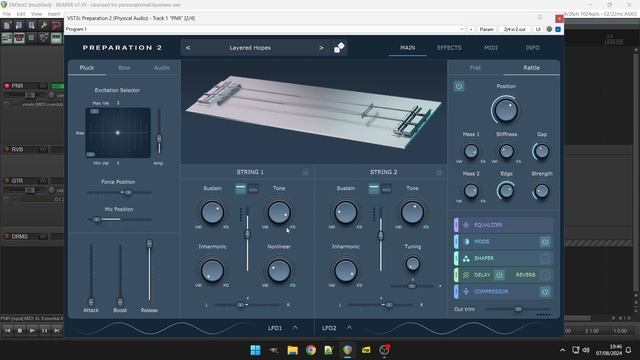Click REAPER's open project toolbar icon

[x=19, y=26]
